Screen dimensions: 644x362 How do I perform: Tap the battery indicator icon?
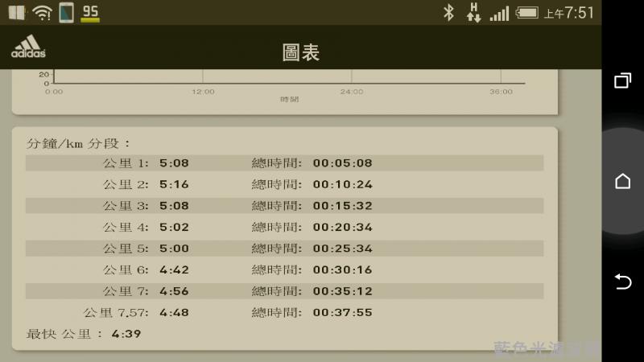[527, 13]
